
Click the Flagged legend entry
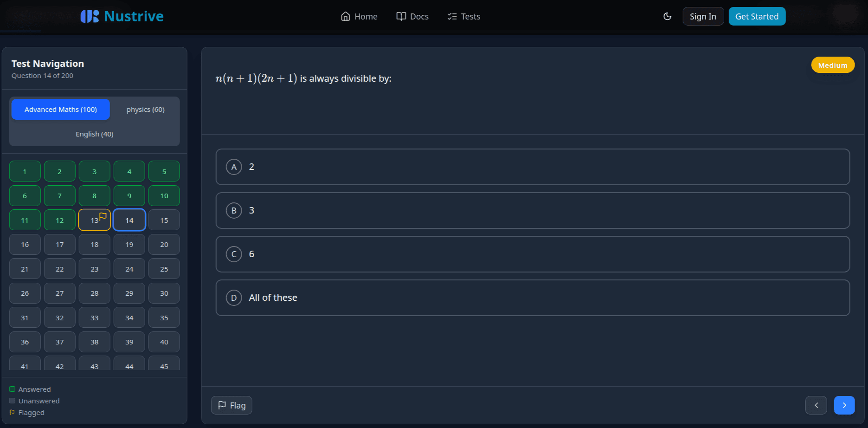[27, 412]
